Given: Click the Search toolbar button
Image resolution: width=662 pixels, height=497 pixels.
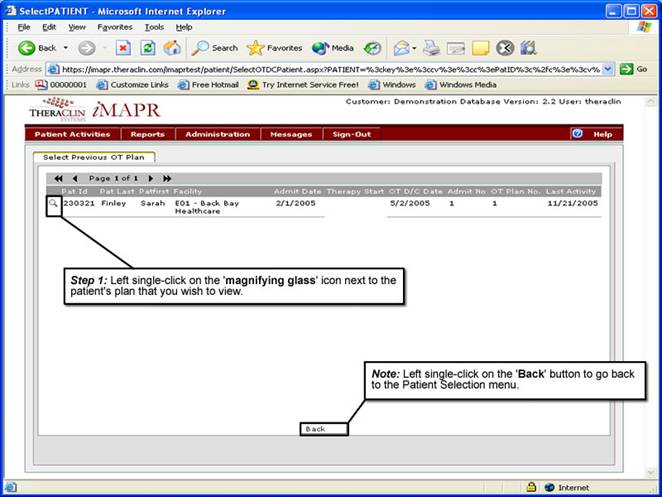Looking at the screenshot, I should pyautogui.click(x=215, y=47).
